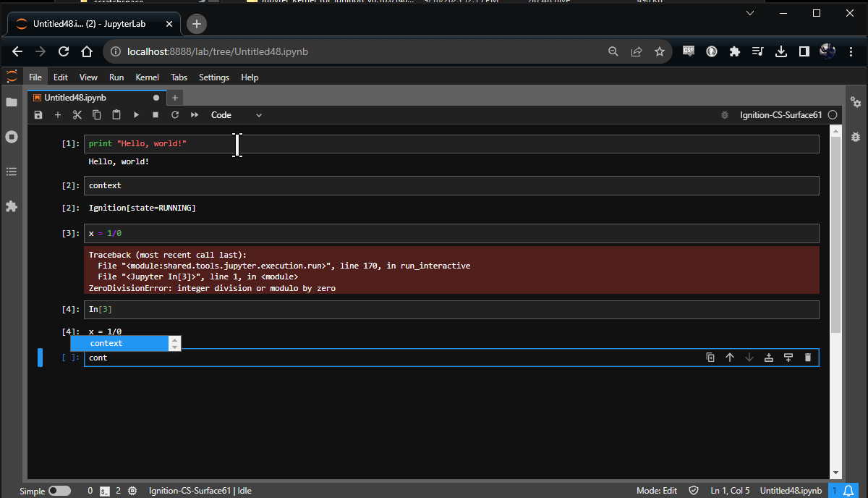The width and height of the screenshot is (868, 498).
Task: Open the browser extensions puzzle icon
Action: point(735,51)
